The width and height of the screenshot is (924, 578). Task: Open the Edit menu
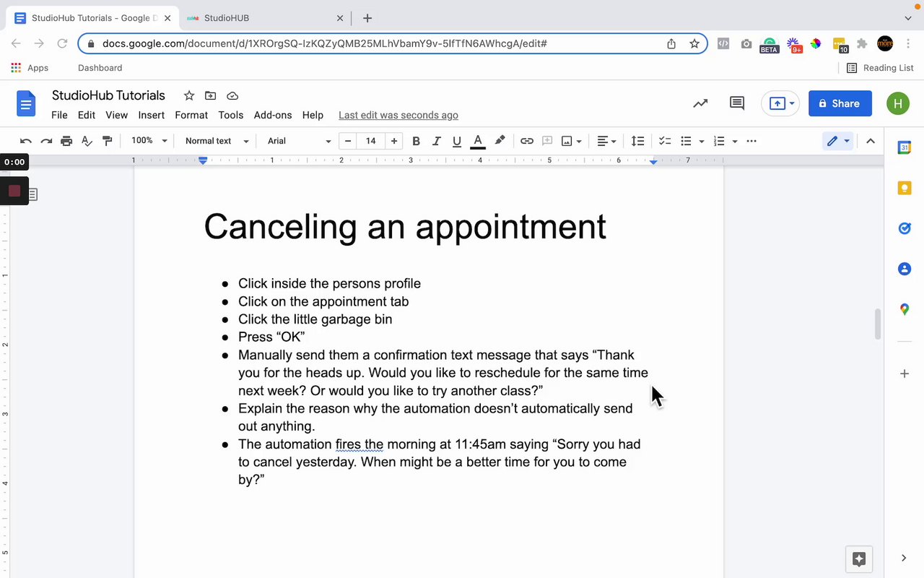pyautogui.click(x=87, y=115)
